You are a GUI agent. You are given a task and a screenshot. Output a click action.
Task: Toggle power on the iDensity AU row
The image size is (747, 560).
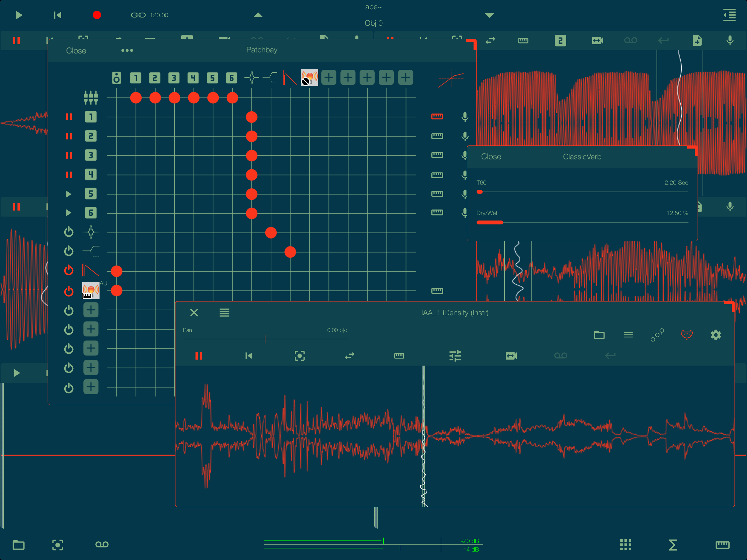pyautogui.click(x=69, y=291)
